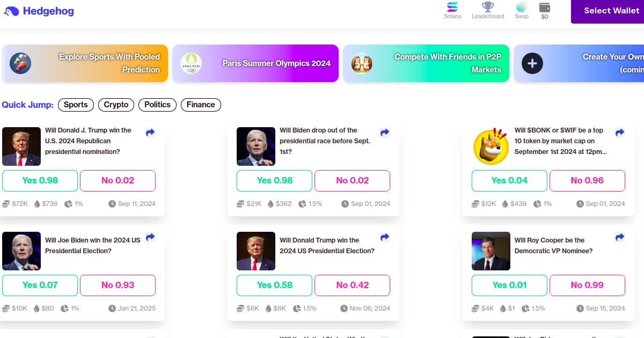Open the Paris Summer Olympics 2024 banner

point(255,63)
